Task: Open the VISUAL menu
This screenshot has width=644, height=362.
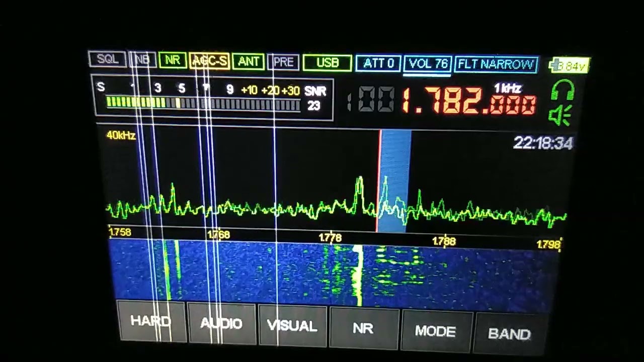Action: pos(292,326)
